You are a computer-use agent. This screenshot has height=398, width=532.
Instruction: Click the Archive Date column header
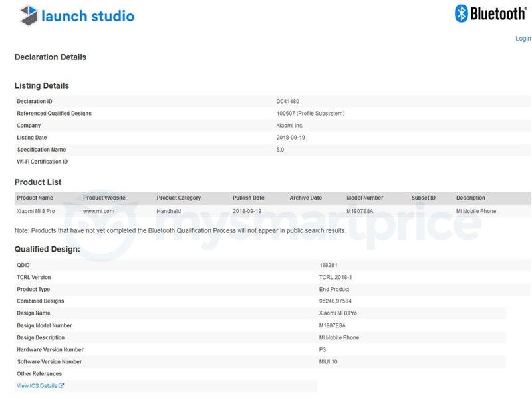(x=305, y=198)
